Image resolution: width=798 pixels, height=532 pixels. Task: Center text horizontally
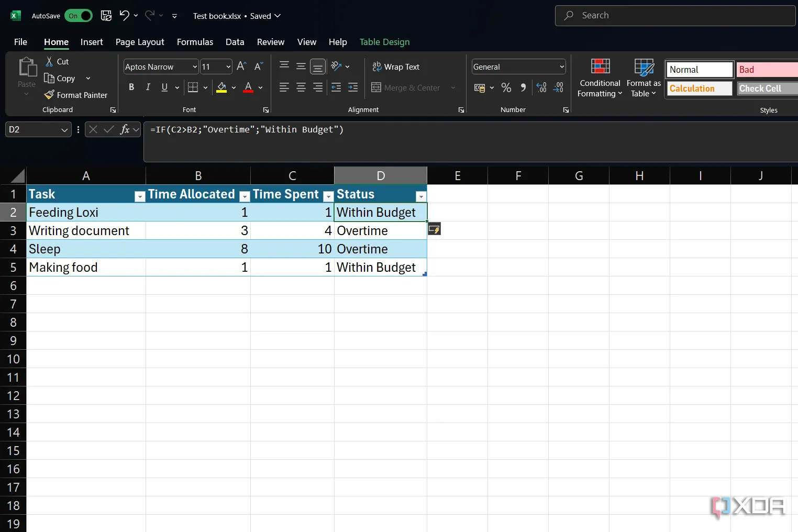pyautogui.click(x=301, y=87)
